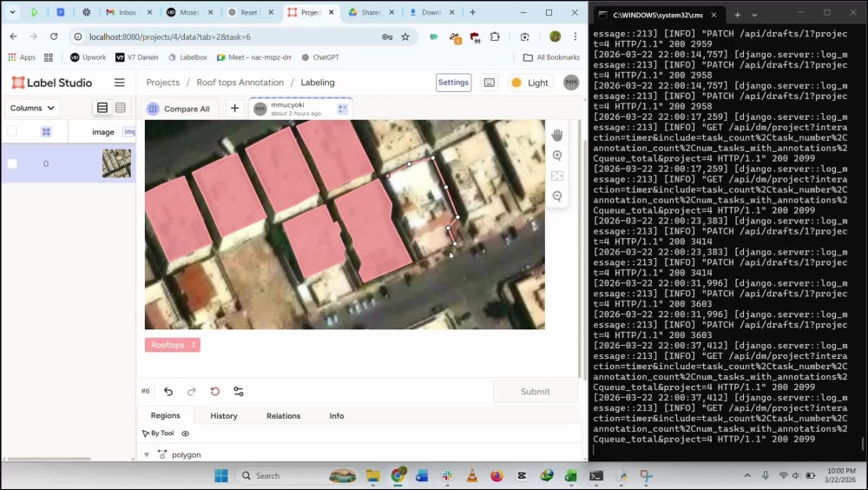This screenshot has height=490, width=868.
Task: Add new annotation with plus button
Action: (234, 108)
